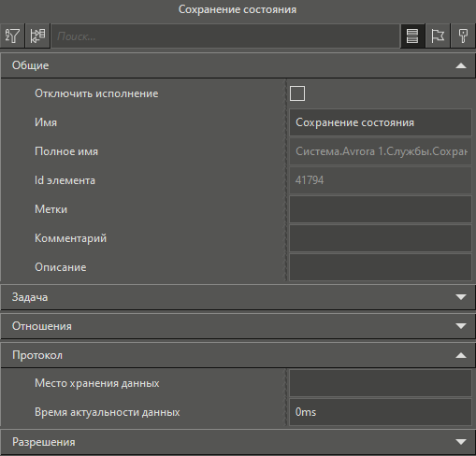Edit the Имя field value
476x456 pixels.
pos(381,122)
